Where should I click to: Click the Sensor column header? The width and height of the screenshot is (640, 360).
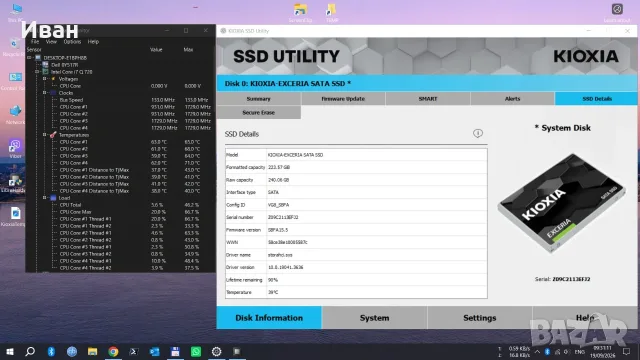click(34, 50)
